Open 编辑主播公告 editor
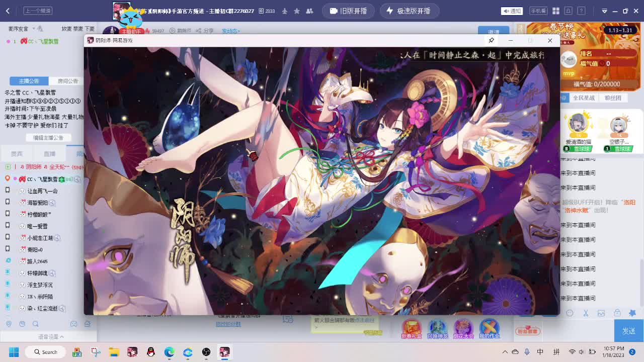Image resolution: width=644 pixels, height=362 pixels. [x=48, y=138]
